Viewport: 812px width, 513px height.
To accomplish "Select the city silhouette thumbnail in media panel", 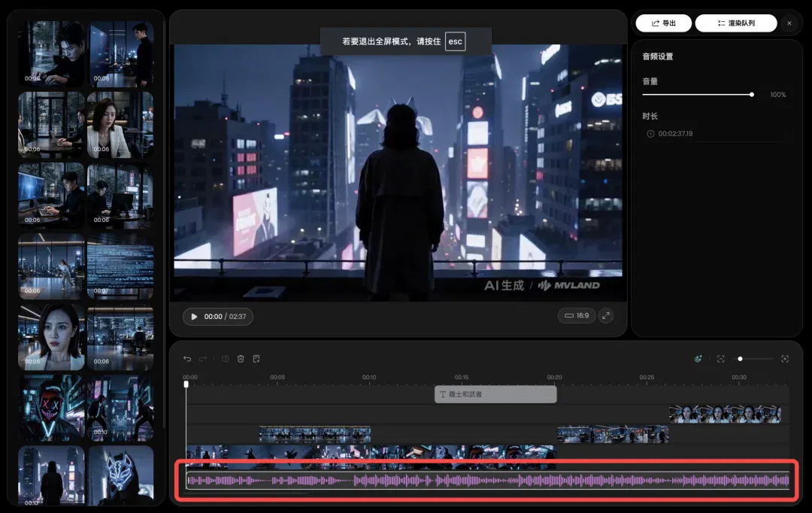I will (x=51, y=475).
